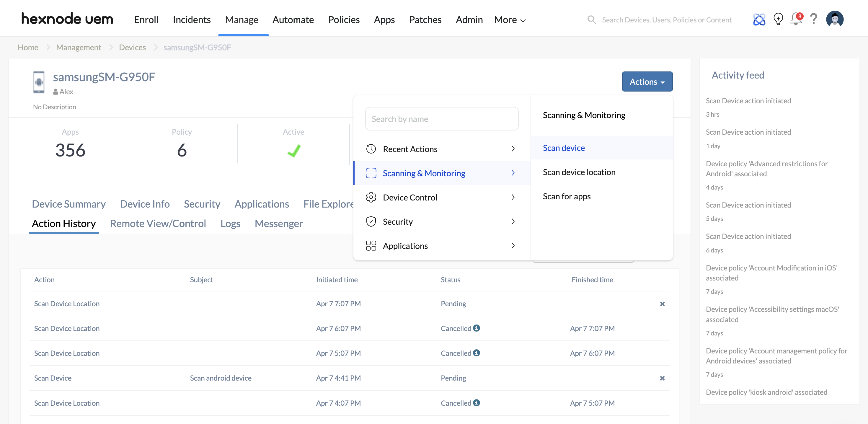Click the Search by name field
The image size is (868, 424).
441,119
